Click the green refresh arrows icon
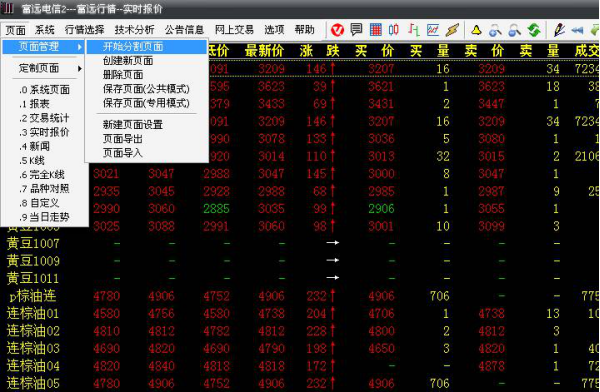This screenshot has width=600, height=392. 533,30
